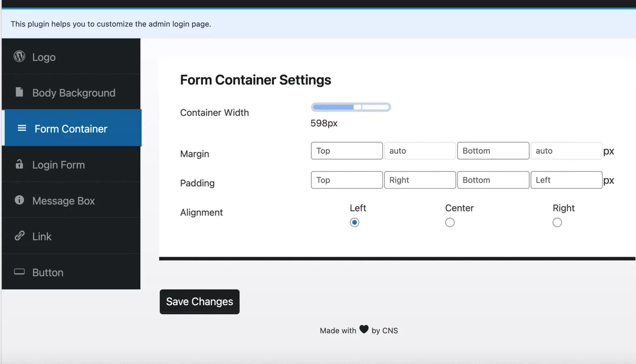This screenshot has width=636, height=364.
Task: Click the Margin Top input field
Action: [x=347, y=150]
